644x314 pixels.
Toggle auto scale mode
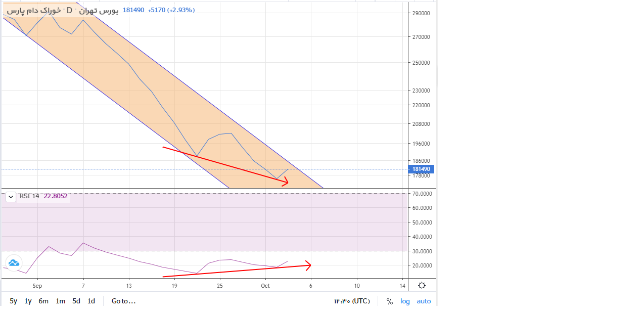click(424, 301)
